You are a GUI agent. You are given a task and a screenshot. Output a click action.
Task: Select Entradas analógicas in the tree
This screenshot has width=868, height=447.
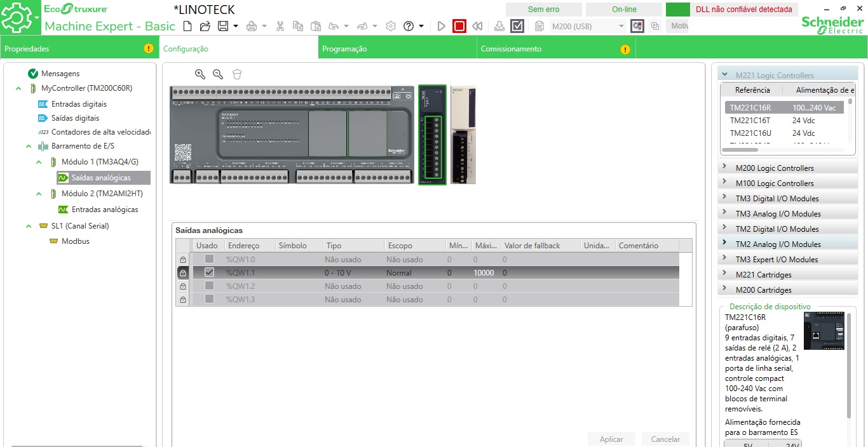click(104, 210)
